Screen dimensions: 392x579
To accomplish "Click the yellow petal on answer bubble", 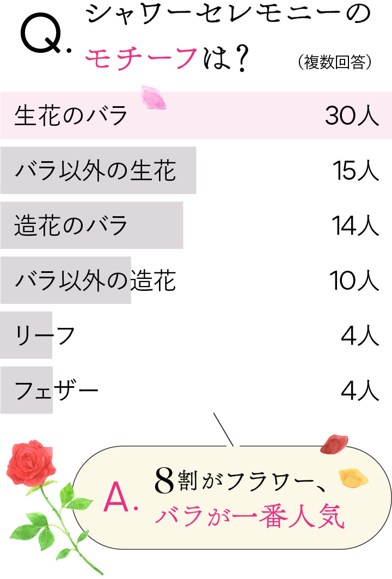I will (x=353, y=478).
